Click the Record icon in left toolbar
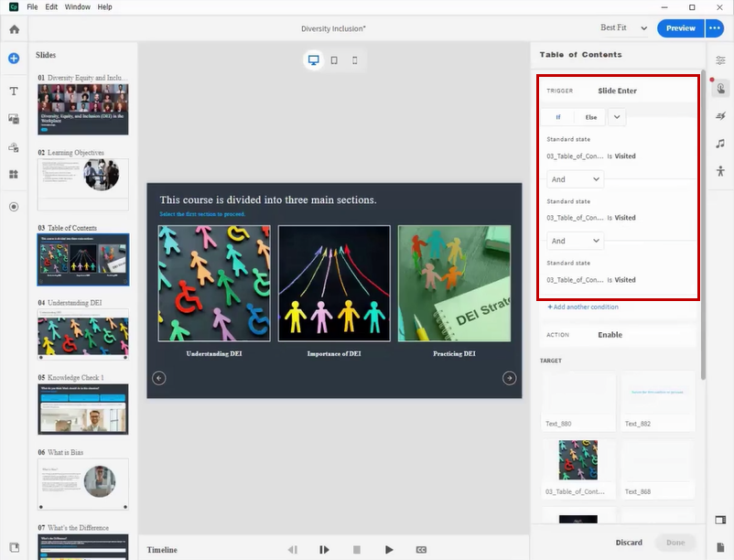Screen dimensions: 734x560 14,206
